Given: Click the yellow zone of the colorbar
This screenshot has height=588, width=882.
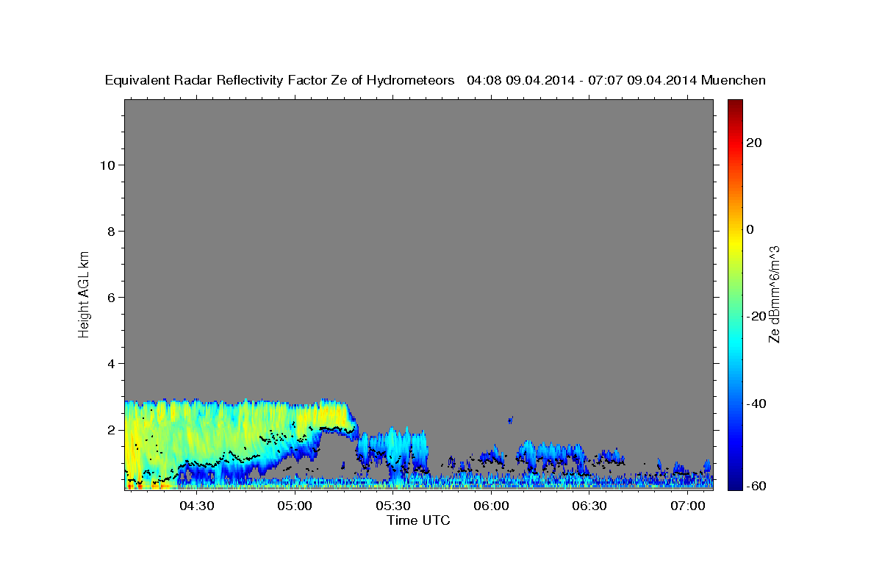Looking at the screenshot, I should [x=734, y=243].
